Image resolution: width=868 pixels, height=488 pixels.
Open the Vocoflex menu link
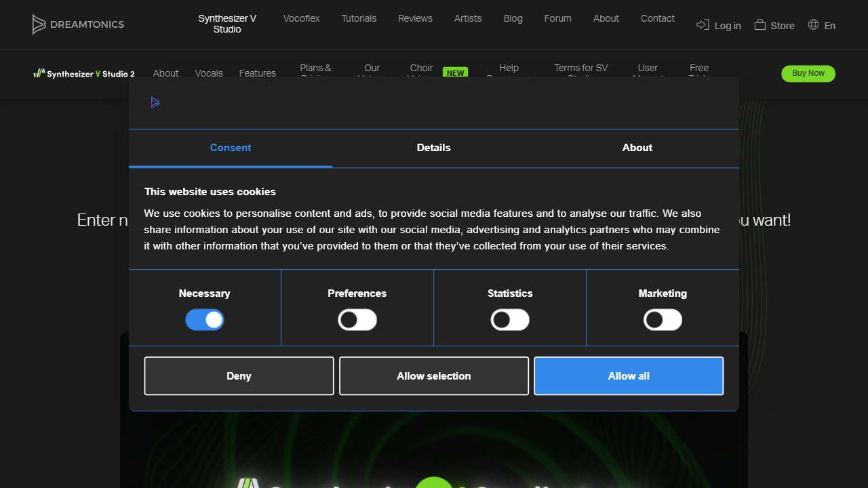(301, 18)
